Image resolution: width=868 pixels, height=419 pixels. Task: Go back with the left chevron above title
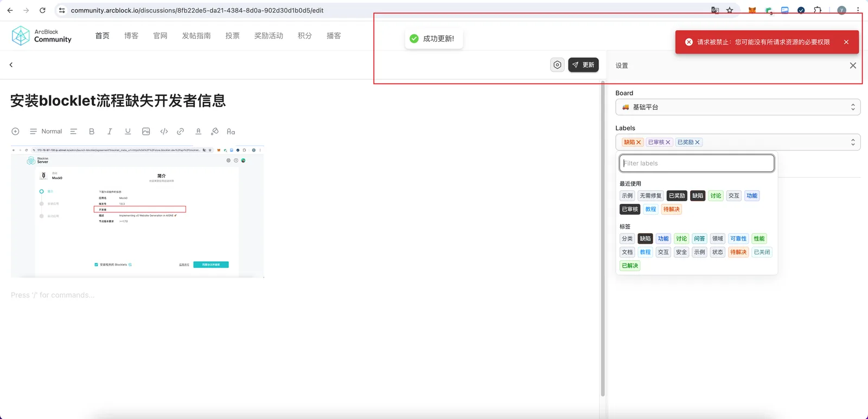11,65
